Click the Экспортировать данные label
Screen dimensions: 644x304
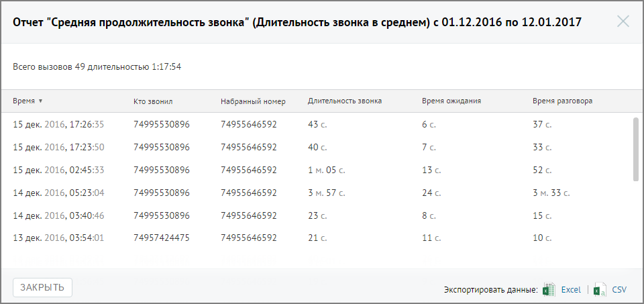point(491,290)
